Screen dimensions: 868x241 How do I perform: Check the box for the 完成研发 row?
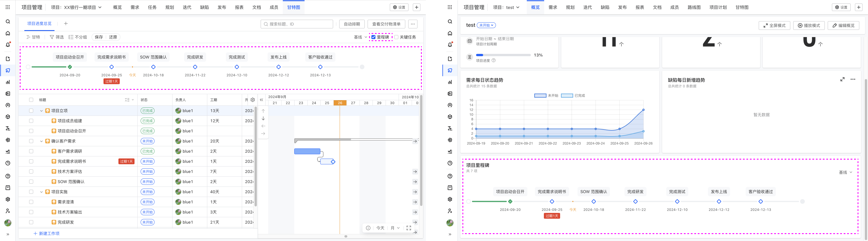(x=31, y=222)
